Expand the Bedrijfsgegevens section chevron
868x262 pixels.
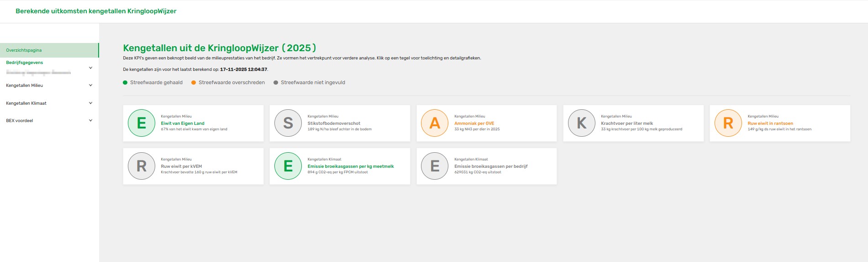(90, 68)
